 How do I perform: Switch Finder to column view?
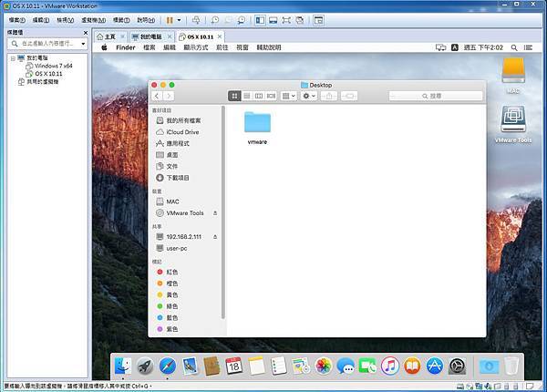pyautogui.click(x=259, y=96)
